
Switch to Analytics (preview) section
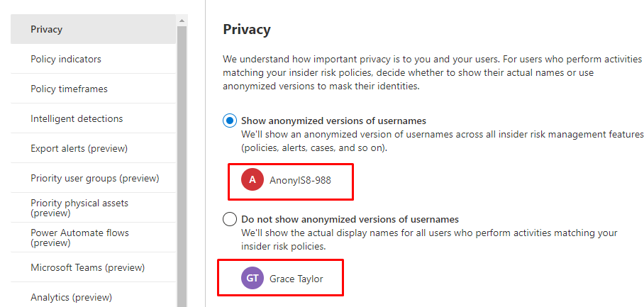click(x=93, y=298)
